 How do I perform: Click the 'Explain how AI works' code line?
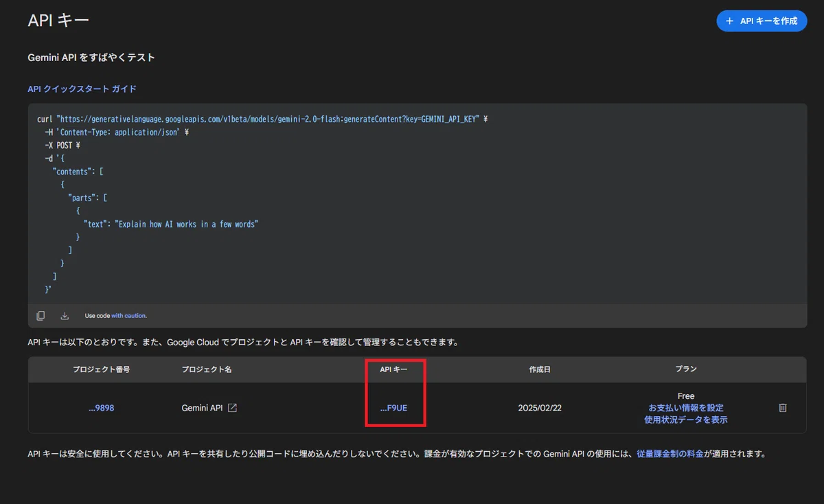tap(171, 225)
